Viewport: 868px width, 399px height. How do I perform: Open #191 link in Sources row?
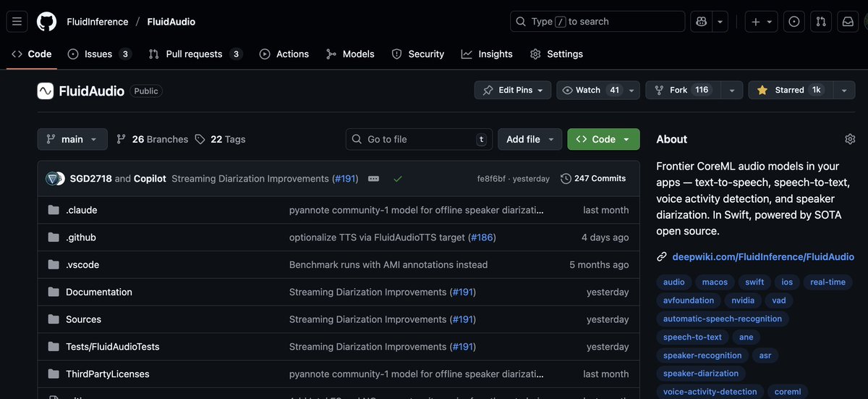[x=463, y=319]
